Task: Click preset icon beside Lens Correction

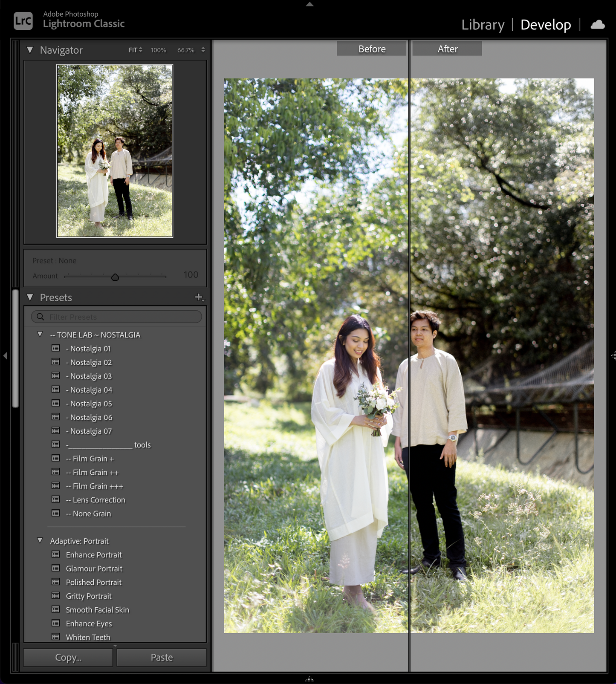Action: [56, 499]
